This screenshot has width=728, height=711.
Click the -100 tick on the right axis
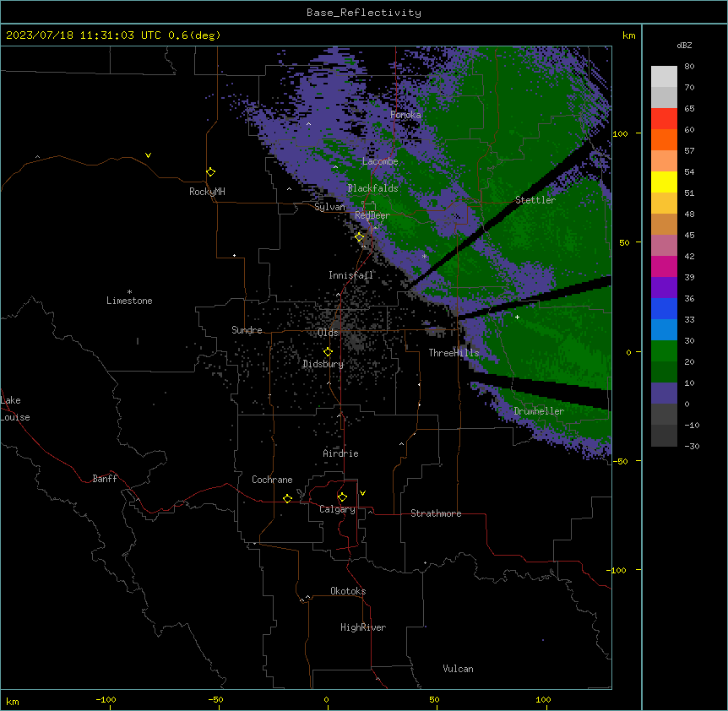pyautogui.click(x=617, y=570)
